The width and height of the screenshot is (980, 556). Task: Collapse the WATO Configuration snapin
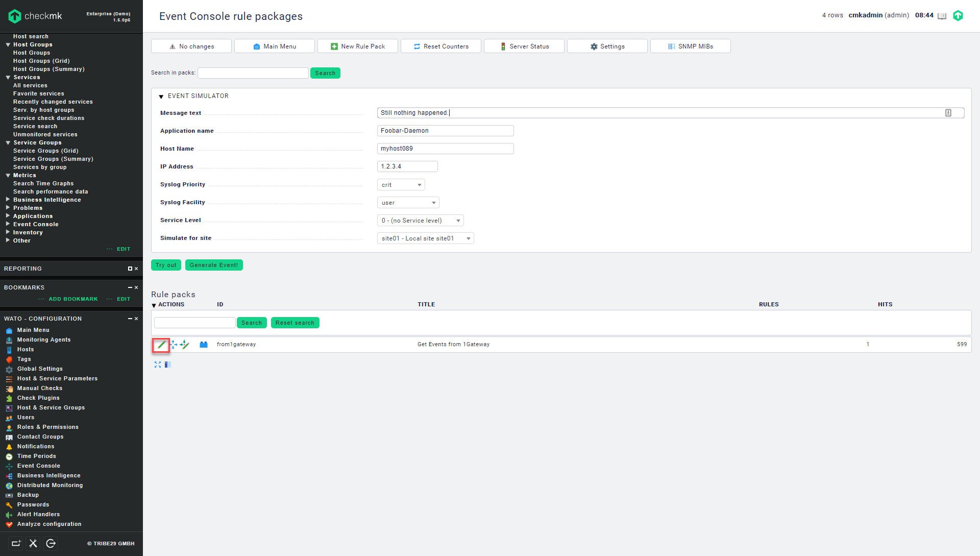pos(130,319)
